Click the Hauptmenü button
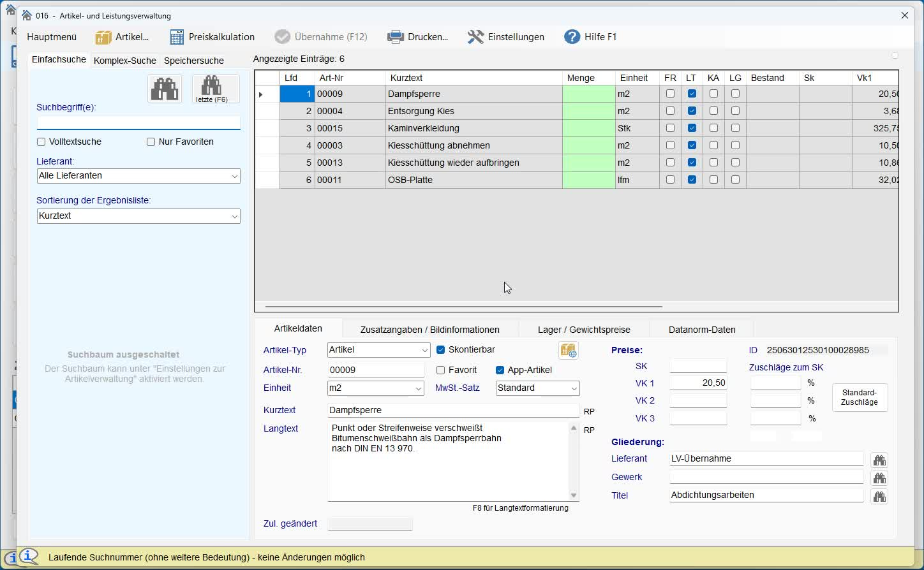Viewport: 924px width, 570px height. 52,37
